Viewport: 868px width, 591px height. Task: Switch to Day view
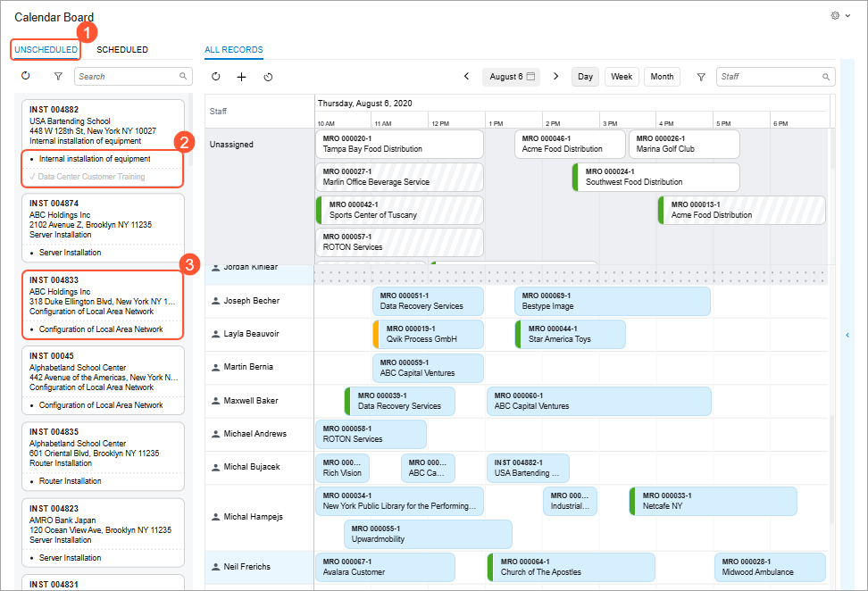pos(585,77)
